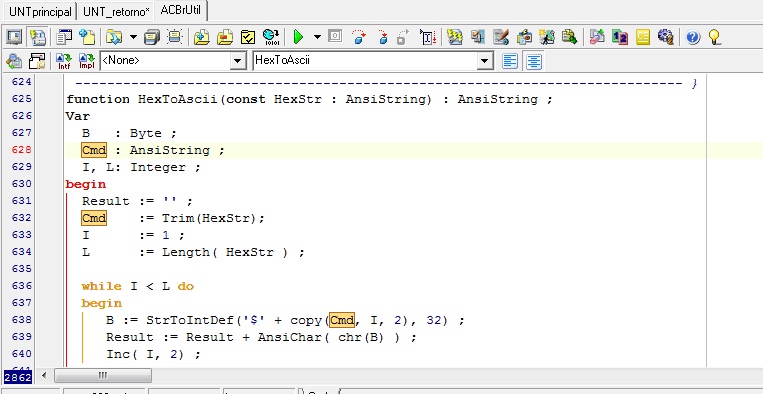Image resolution: width=763 pixels, height=394 pixels.
Task: Click 'Trim(HexStr);' on line 632
Action: click(214, 218)
